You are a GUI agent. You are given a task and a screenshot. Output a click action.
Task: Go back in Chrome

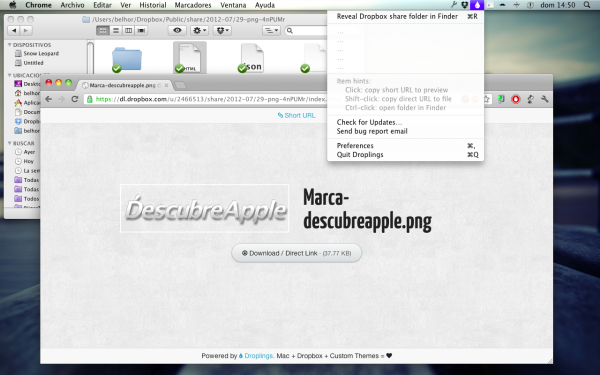49,99
